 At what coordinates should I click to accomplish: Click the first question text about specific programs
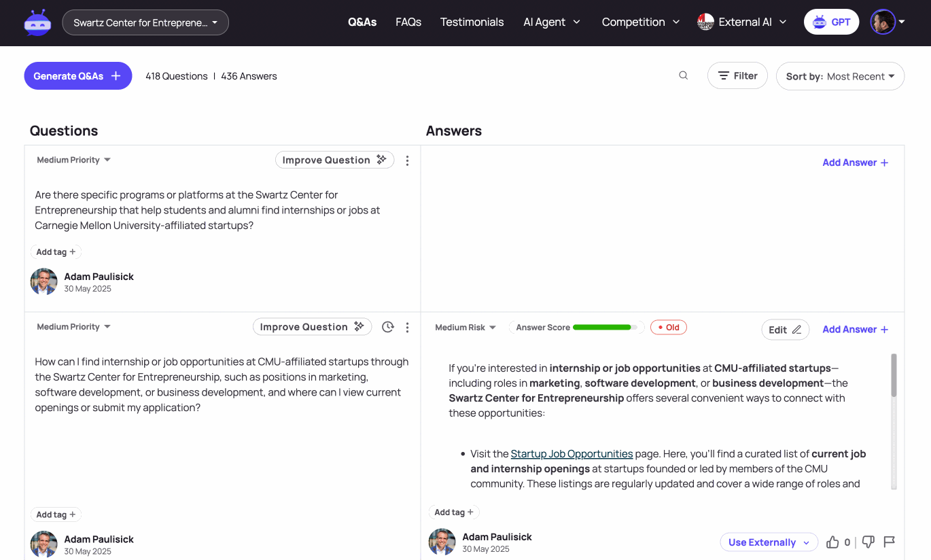[207, 210]
